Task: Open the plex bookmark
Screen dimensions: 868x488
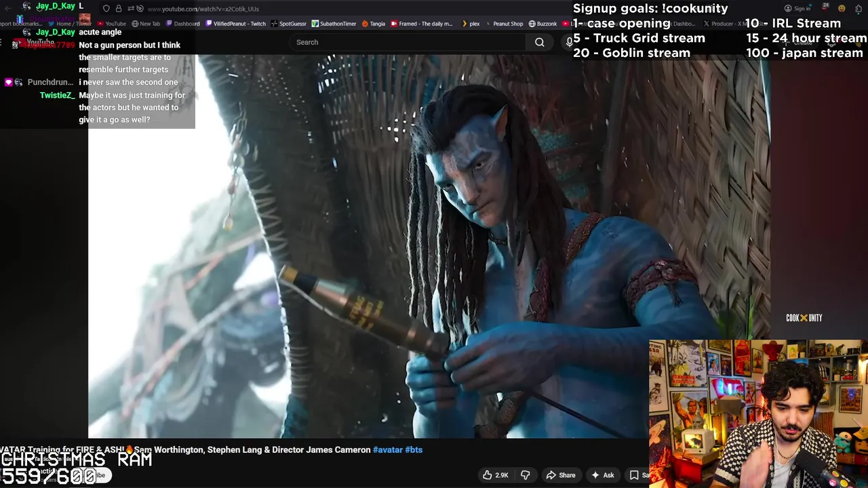Action: [x=471, y=24]
